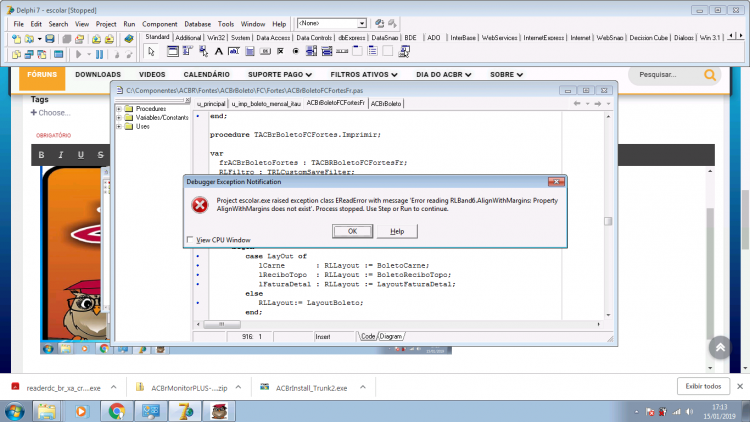Open the dropdown arrow beside Open file icon
The width and height of the screenshot is (750, 422).
39,39
